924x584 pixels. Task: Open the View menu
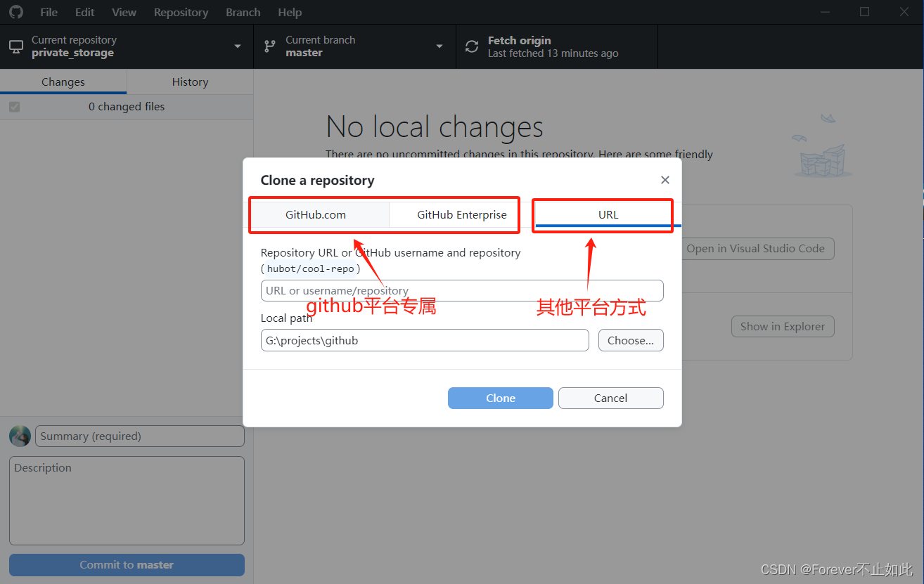tap(124, 12)
